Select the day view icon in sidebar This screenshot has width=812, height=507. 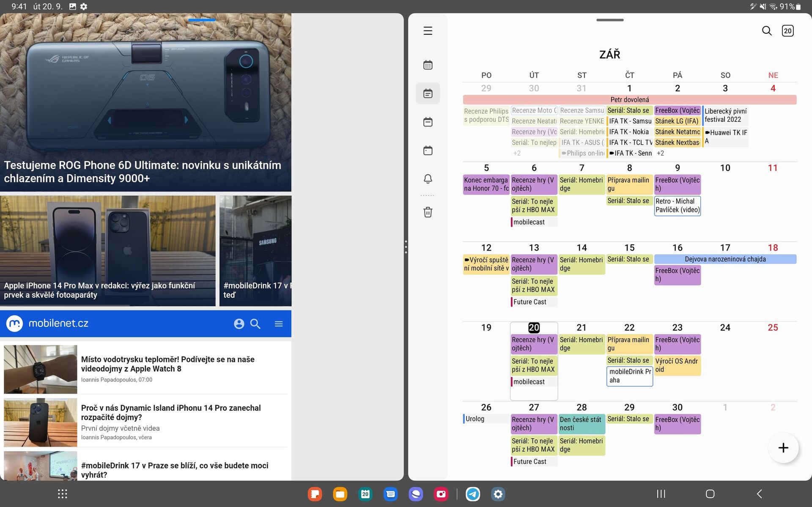(x=428, y=150)
